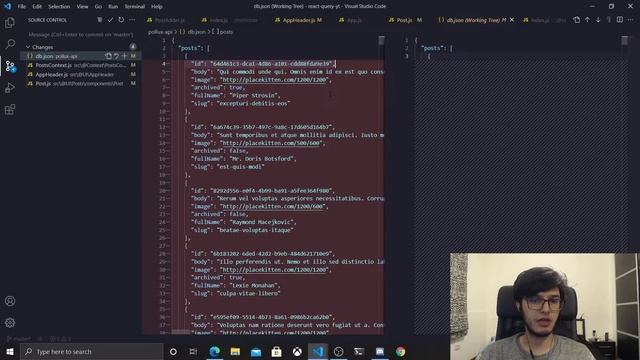640x360 pixels.
Task: Go to next change arrow
Action: 598,20
